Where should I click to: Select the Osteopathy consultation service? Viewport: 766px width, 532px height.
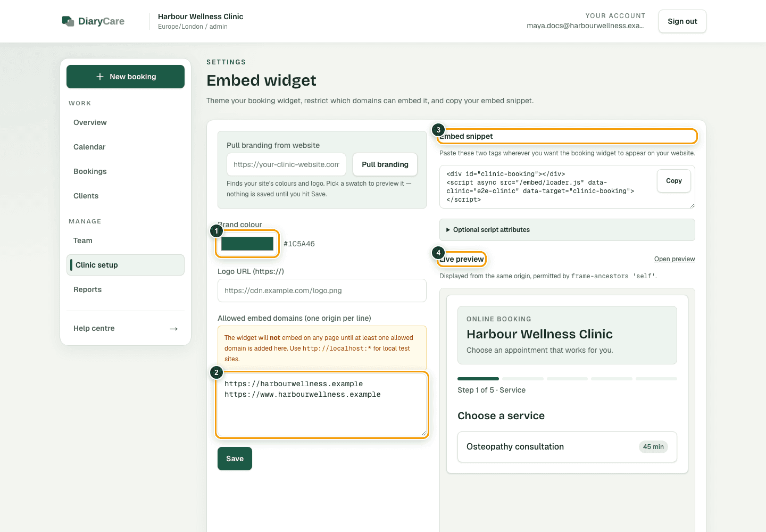pyautogui.click(x=567, y=447)
